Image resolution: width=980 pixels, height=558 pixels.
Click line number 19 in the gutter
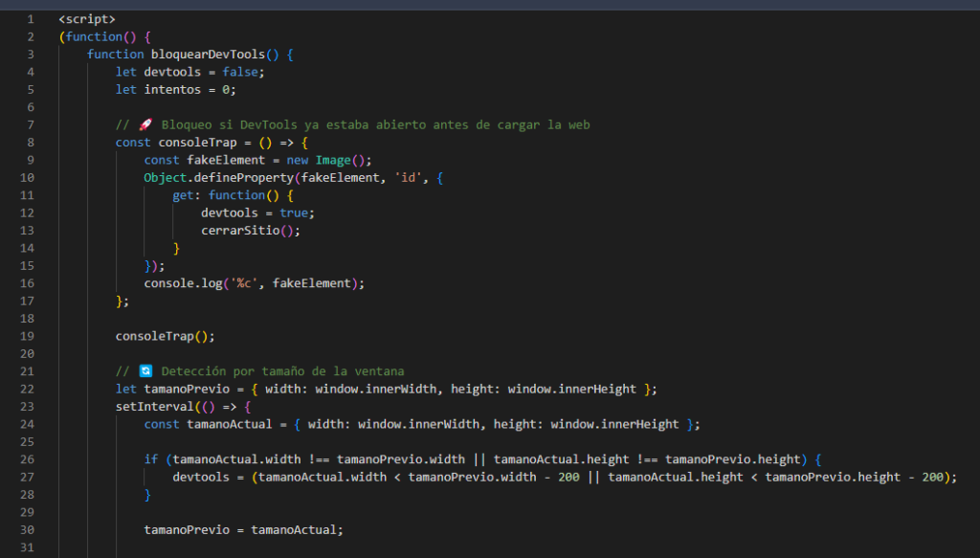(28, 336)
